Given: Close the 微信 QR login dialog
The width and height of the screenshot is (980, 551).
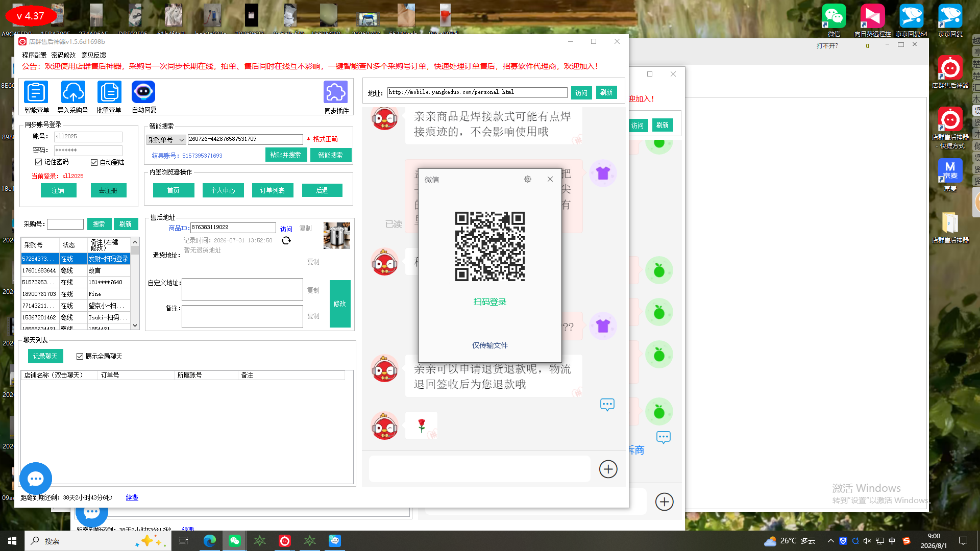Looking at the screenshot, I should click(x=550, y=179).
